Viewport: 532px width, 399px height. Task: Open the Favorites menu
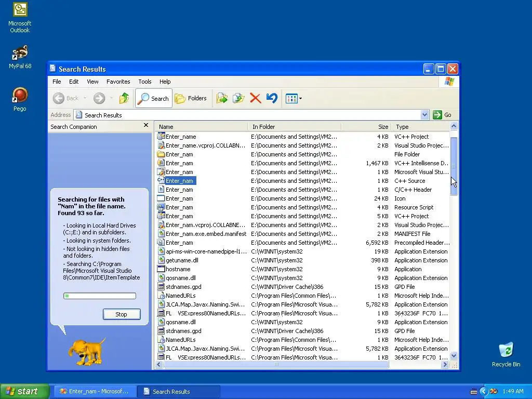click(118, 82)
